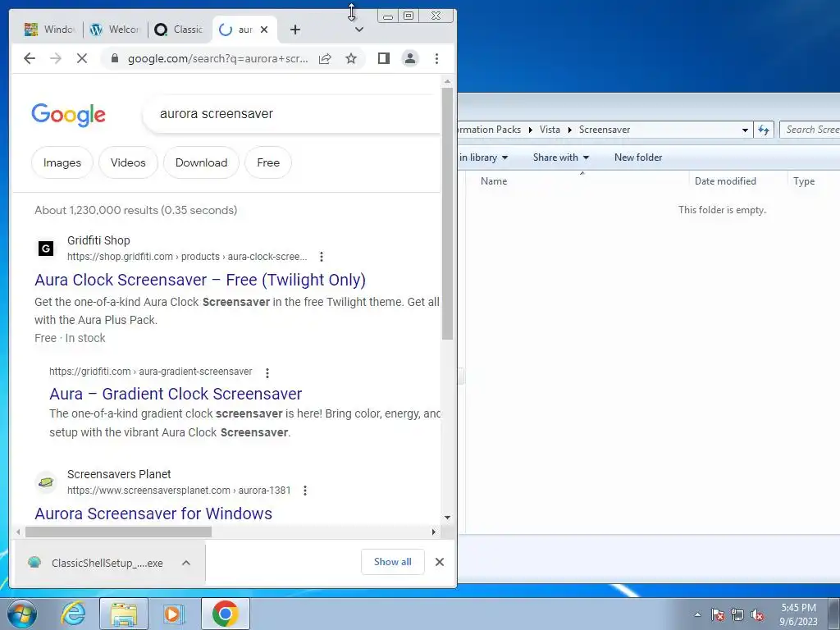Viewport: 840px width, 630px height.
Task: Expand breadcrumb arrow after Vista
Action: 570,130
